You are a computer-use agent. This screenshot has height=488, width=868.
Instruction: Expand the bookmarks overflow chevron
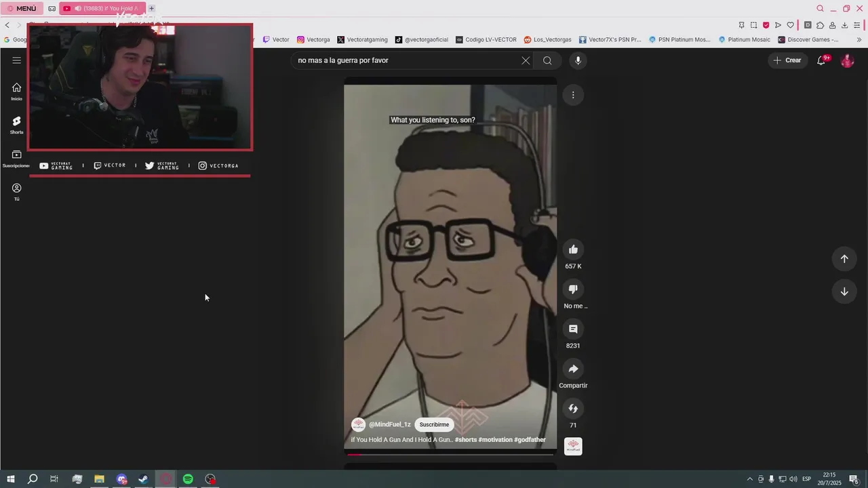click(859, 39)
